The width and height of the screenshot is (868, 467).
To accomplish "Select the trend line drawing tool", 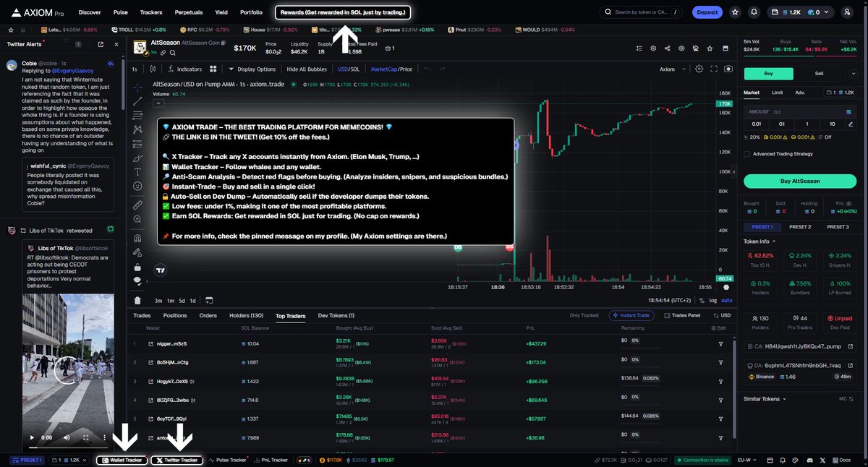I will coord(138,102).
